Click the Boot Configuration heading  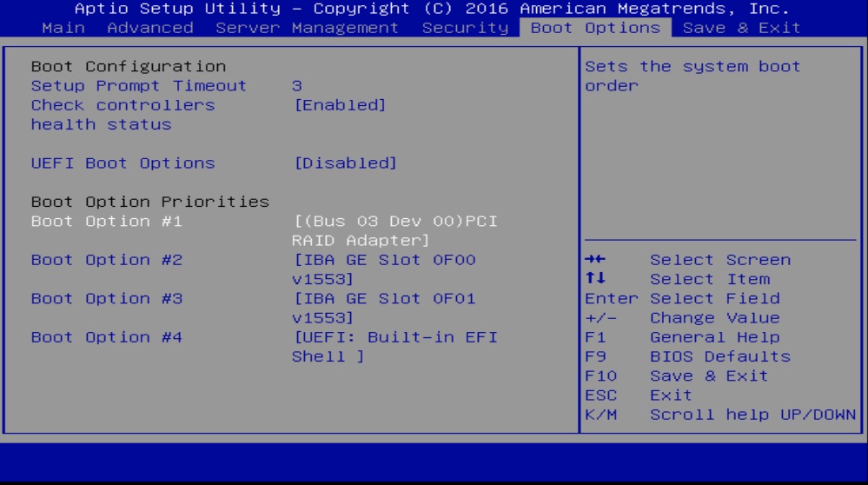tap(129, 66)
